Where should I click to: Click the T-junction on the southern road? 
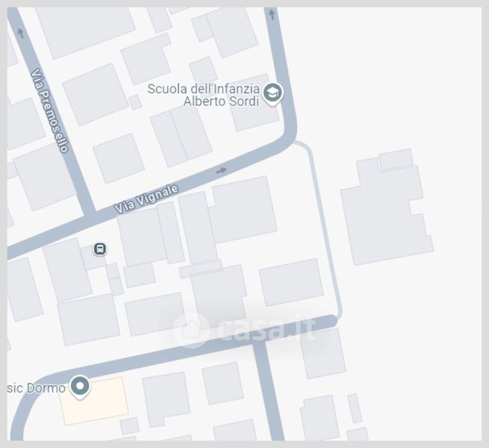click(259, 342)
